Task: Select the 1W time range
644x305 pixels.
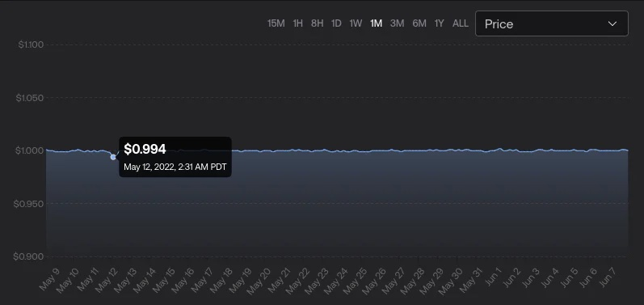Action: [x=356, y=23]
